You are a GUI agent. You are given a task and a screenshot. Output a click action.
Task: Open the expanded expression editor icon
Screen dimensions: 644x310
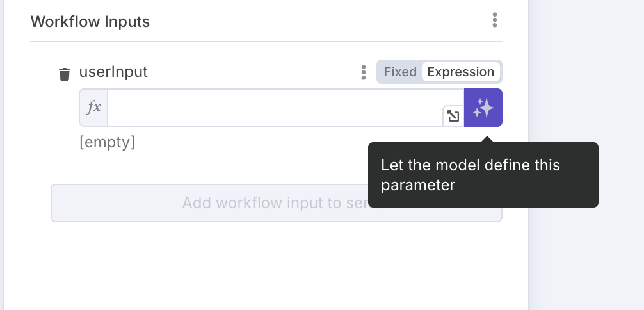453,116
